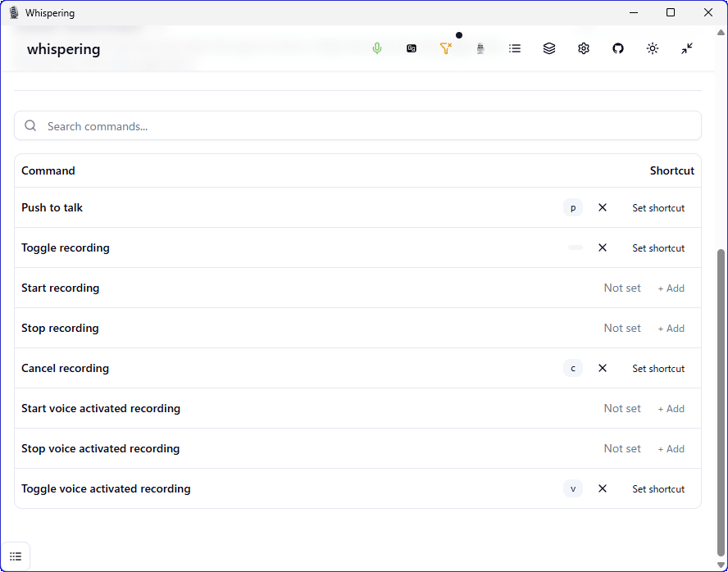Set shortcut for Push to talk

click(657, 207)
